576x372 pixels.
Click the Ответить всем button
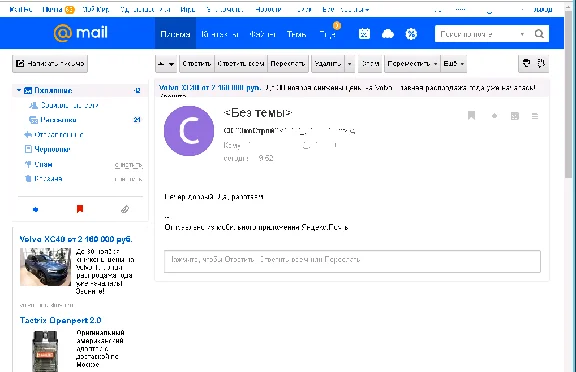[241, 64]
